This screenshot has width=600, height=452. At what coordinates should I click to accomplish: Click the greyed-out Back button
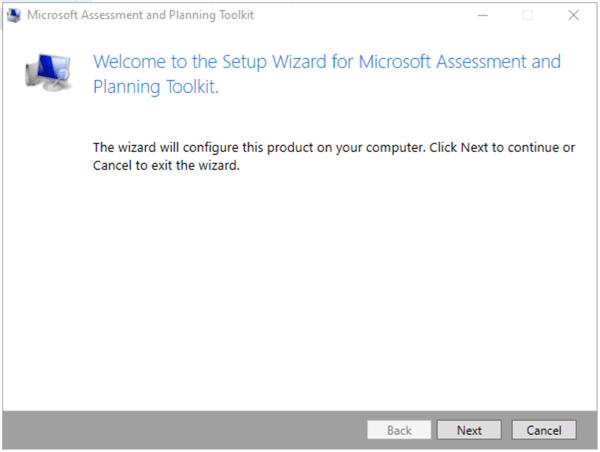pos(399,430)
